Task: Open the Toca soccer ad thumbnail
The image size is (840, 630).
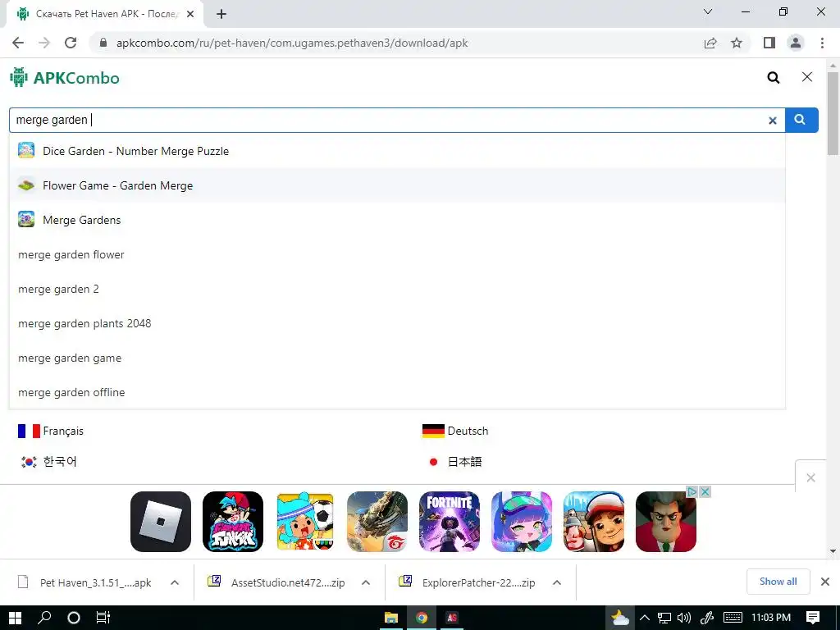Action: (x=305, y=521)
